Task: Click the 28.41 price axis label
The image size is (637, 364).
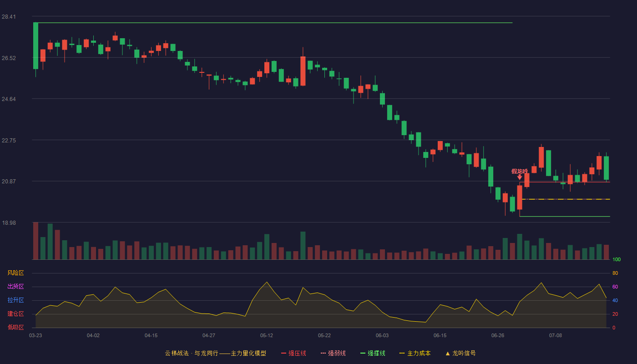Action: tap(9, 17)
